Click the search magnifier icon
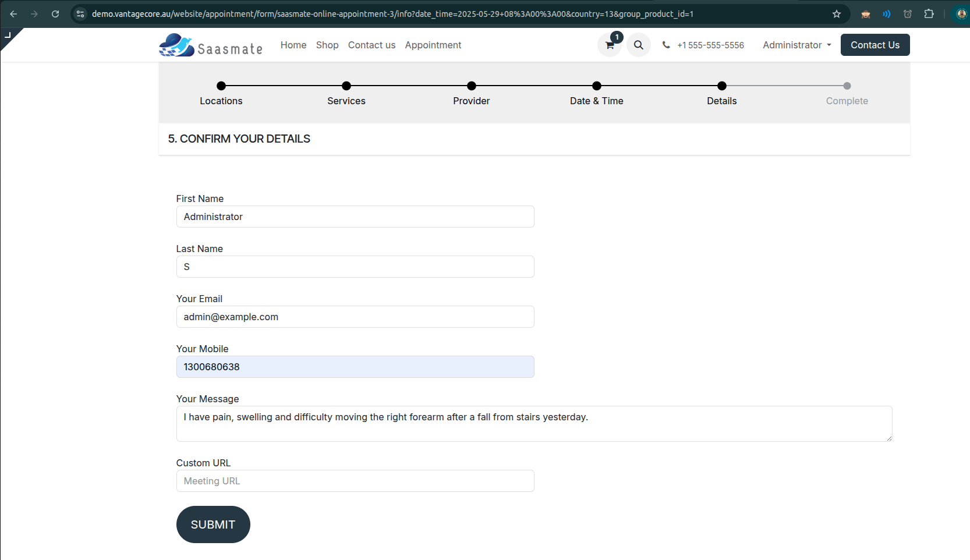 [x=638, y=45]
